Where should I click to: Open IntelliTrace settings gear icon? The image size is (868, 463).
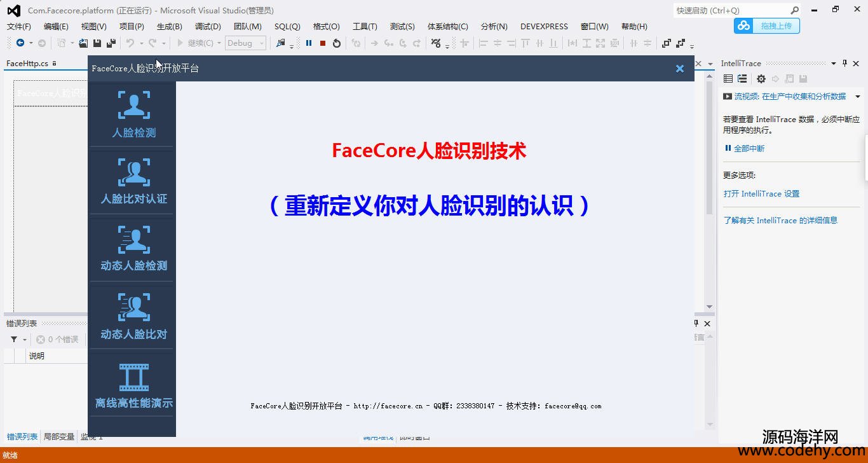(x=761, y=79)
